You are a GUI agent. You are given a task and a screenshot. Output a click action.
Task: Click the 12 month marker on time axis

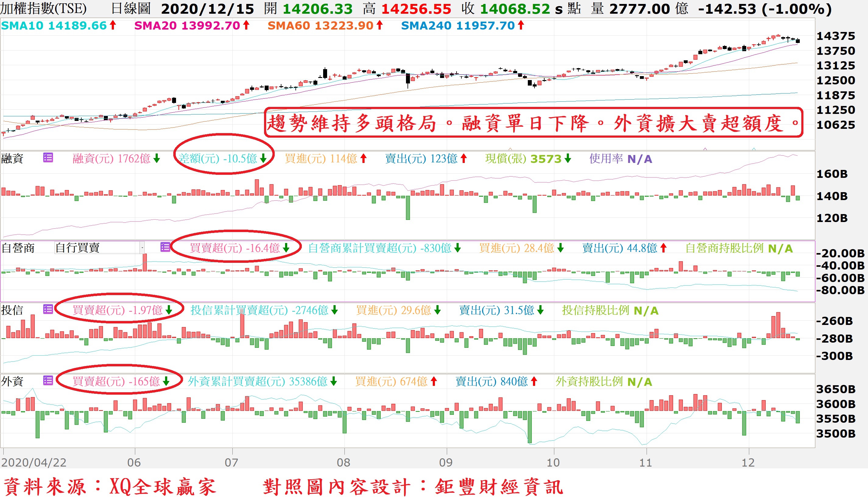click(x=748, y=462)
